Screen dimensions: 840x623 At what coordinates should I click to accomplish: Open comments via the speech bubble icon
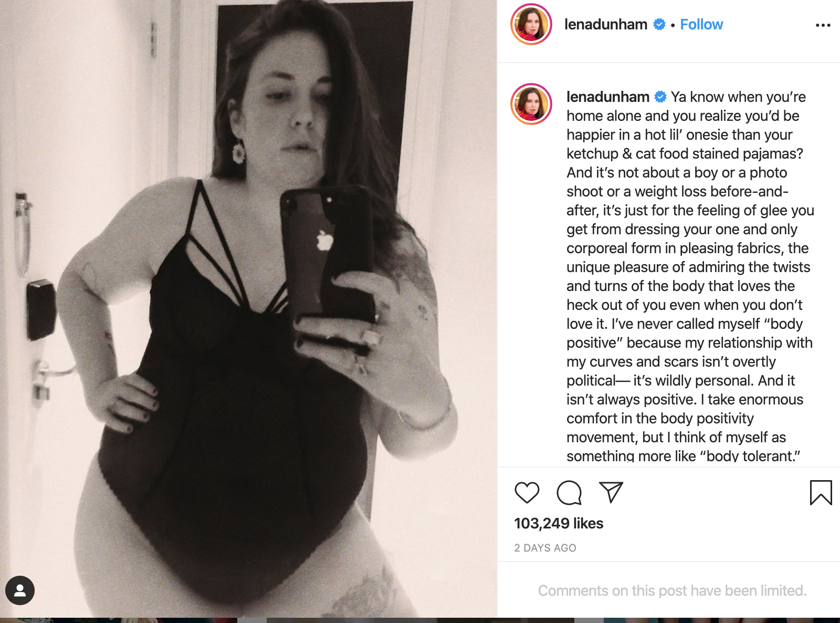tap(569, 493)
